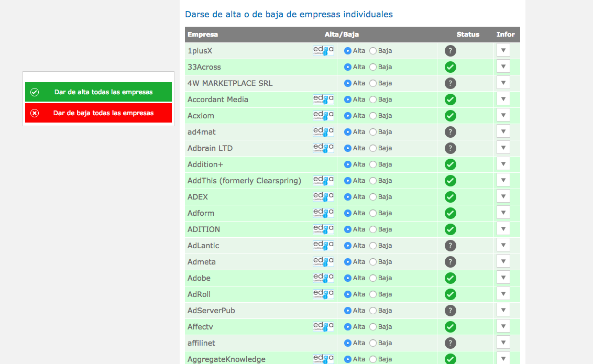The width and height of the screenshot is (593, 364).
Task: Click the edaa logo beside AggregateKnowledge
Action: (323, 359)
